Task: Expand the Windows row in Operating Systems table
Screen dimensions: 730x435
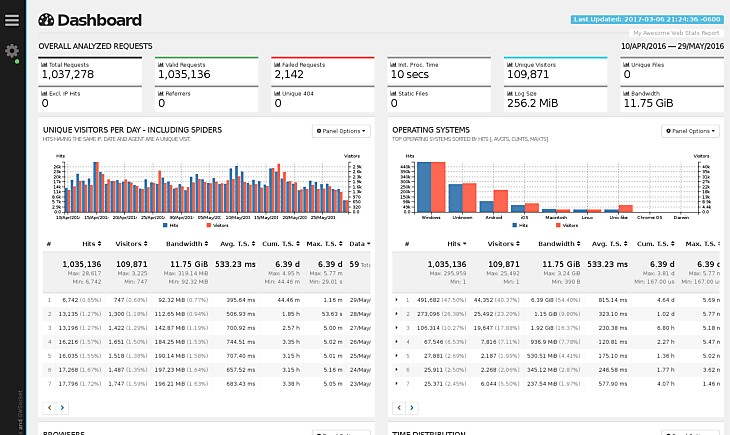Action: pyautogui.click(x=396, y=299)
